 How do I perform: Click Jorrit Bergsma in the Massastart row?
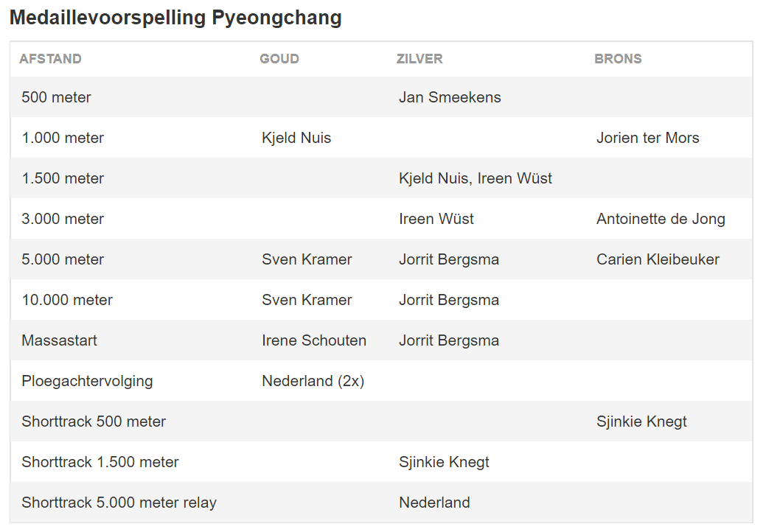448,340
